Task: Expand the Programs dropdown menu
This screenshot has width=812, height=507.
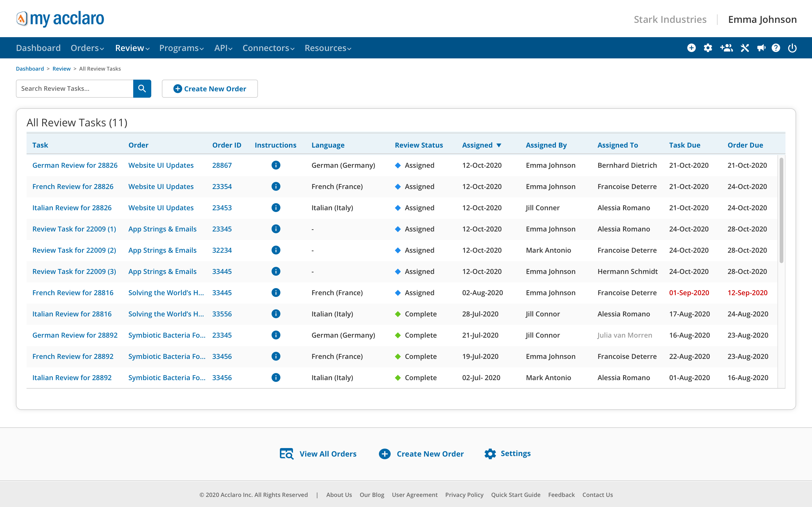Action: point(181,48)
